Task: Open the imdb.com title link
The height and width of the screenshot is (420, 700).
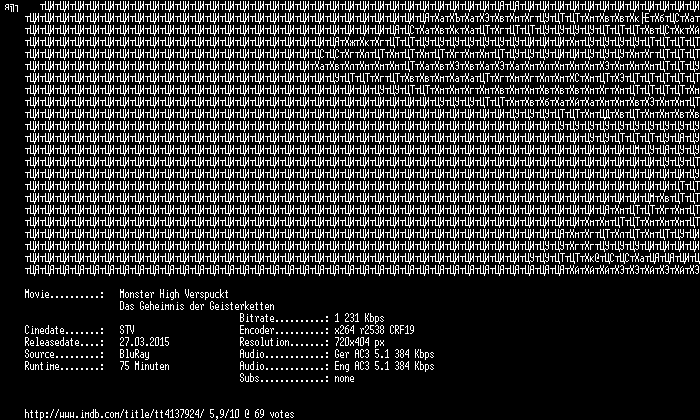Action: (115, 414)
